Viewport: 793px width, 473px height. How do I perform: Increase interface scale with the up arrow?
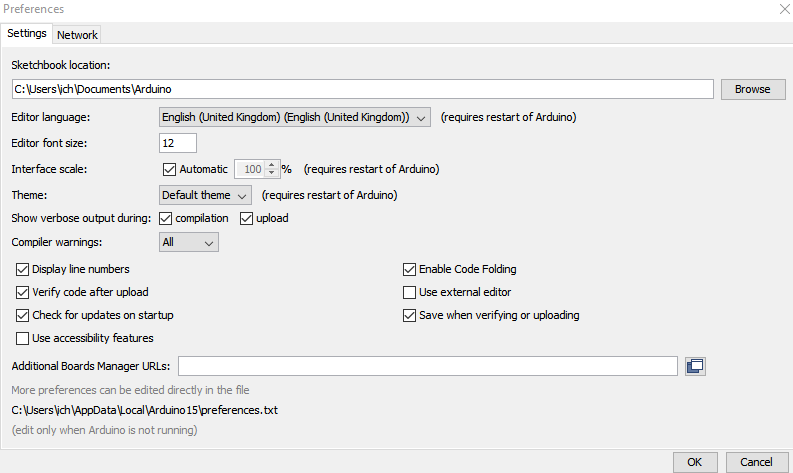click(272, 164)
